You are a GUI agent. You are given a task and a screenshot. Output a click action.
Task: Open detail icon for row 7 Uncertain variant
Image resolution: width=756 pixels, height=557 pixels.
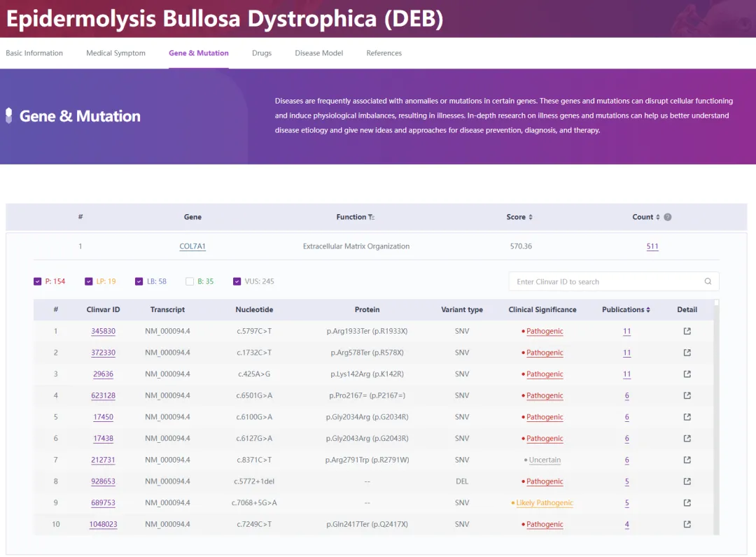tap(687, 460)
